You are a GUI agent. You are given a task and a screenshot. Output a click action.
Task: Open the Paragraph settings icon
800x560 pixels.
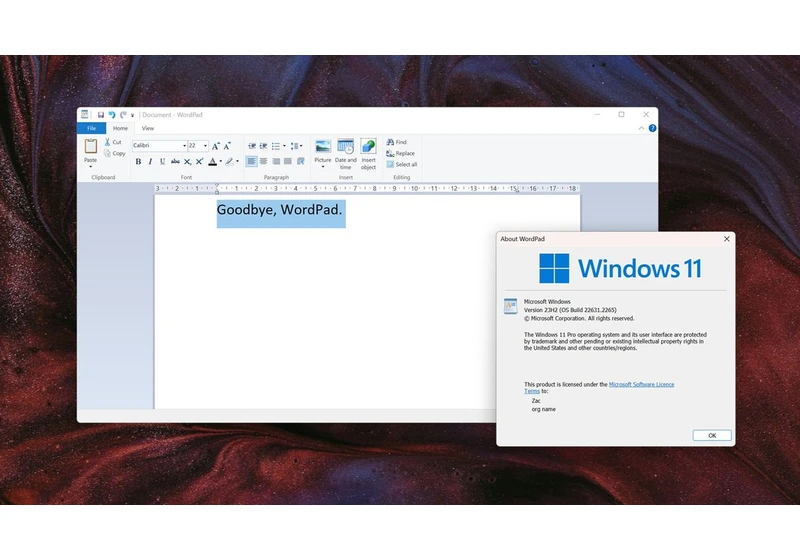click(x=301, y=162)
